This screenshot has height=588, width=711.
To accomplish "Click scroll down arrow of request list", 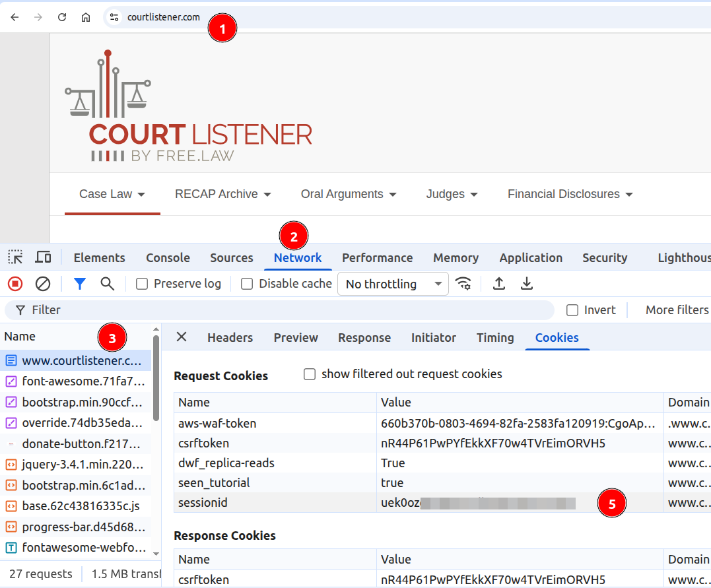I will point(156,554).
